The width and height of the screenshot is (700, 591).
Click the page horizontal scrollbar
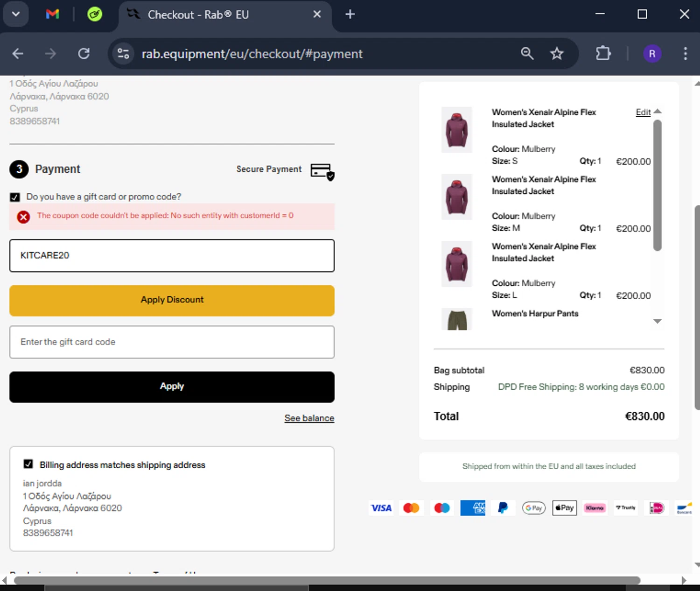[327, 580]
